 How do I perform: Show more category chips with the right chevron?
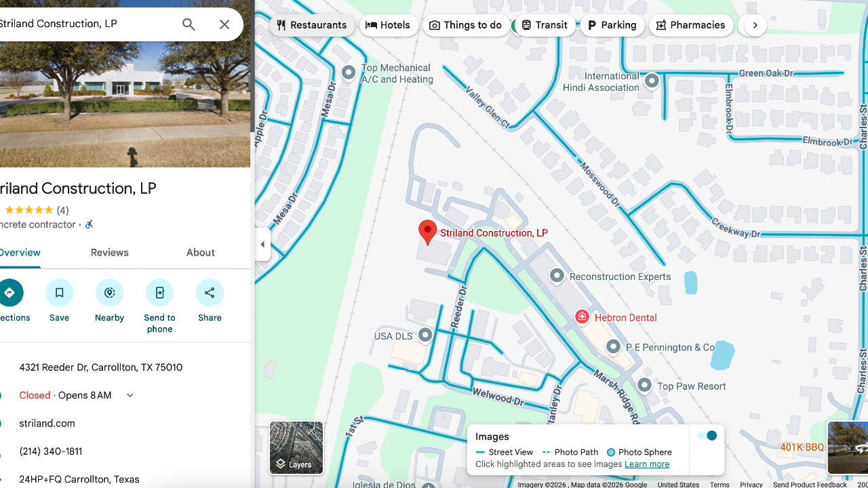[755, 25]
